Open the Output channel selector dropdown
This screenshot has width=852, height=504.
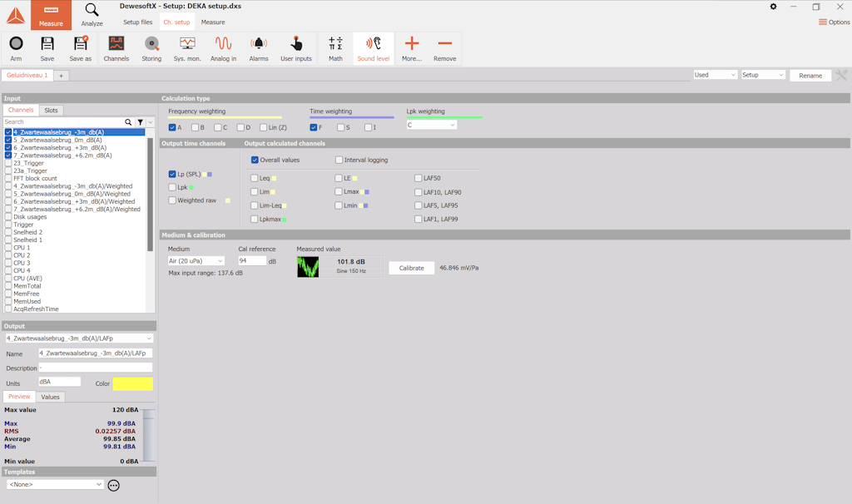coord(79,338)
